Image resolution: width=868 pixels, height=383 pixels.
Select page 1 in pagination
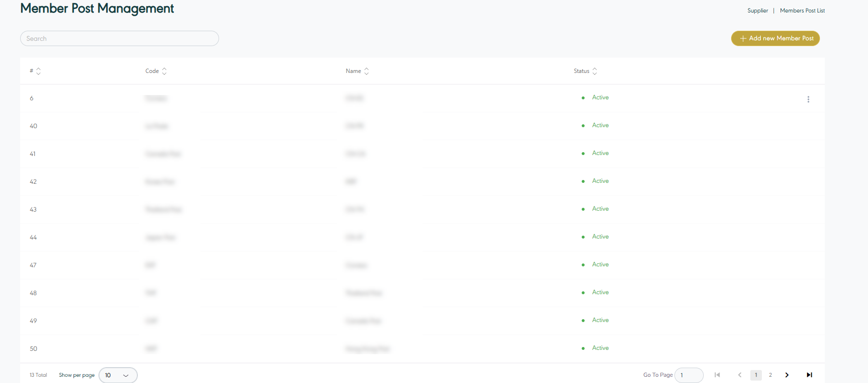point(756,375)
